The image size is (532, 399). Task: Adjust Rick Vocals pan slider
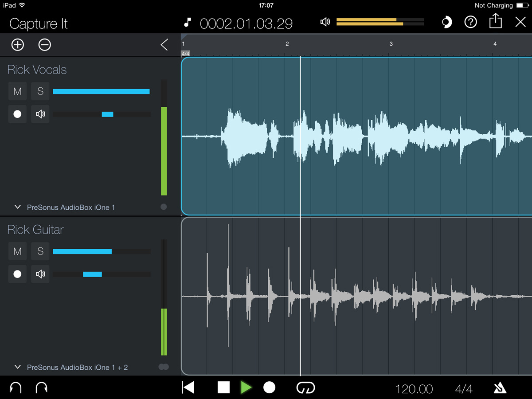[x=102, y=114]
